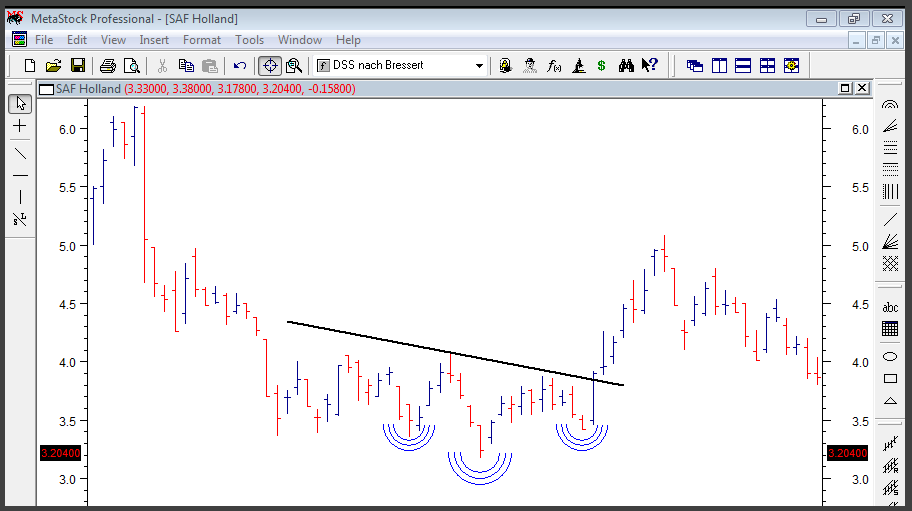Open Window menu
The width and height of the screenshot is (912, 511).
pyautogui.click(x=300, y=40)
